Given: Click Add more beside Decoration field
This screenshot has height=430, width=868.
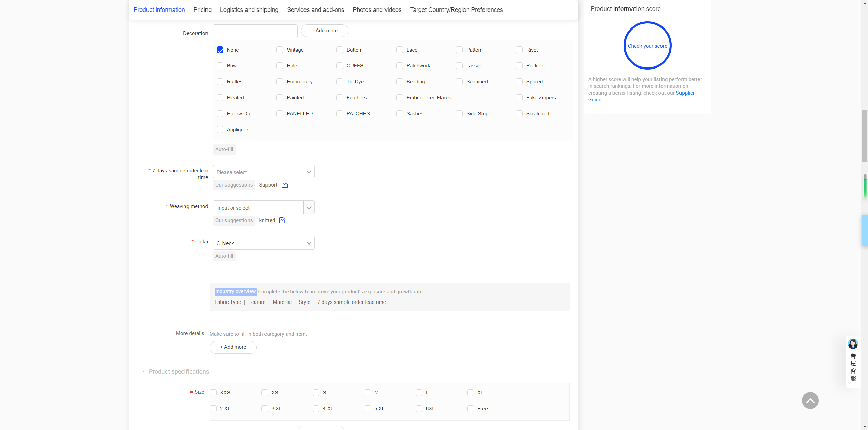Looking at the screenshot, I should 324,31.
